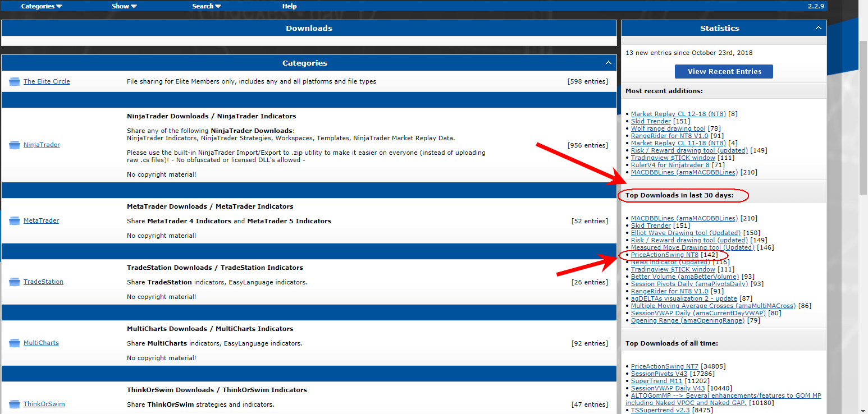Open SessionVWAP Daily (amaCurrentDayVWAP) link
The height and width of the screenshot is (414, 868).
(x=698, y=313)
